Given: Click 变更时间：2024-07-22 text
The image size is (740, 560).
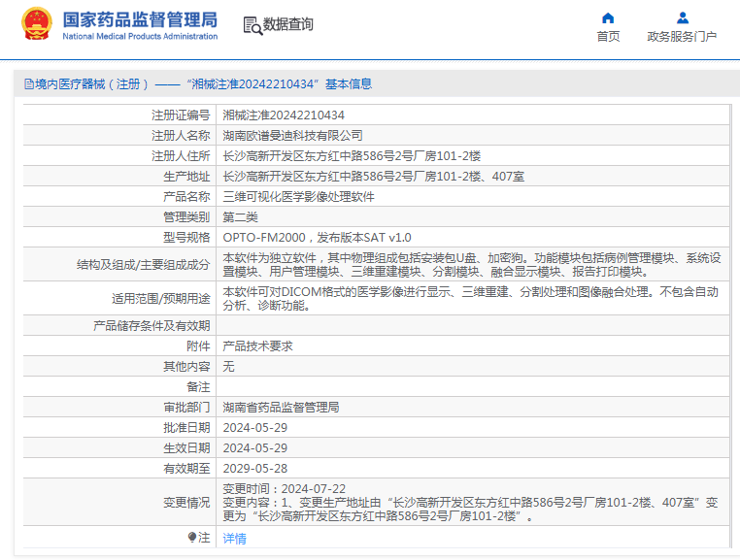Looking at the screenshot, I should 285,489.
